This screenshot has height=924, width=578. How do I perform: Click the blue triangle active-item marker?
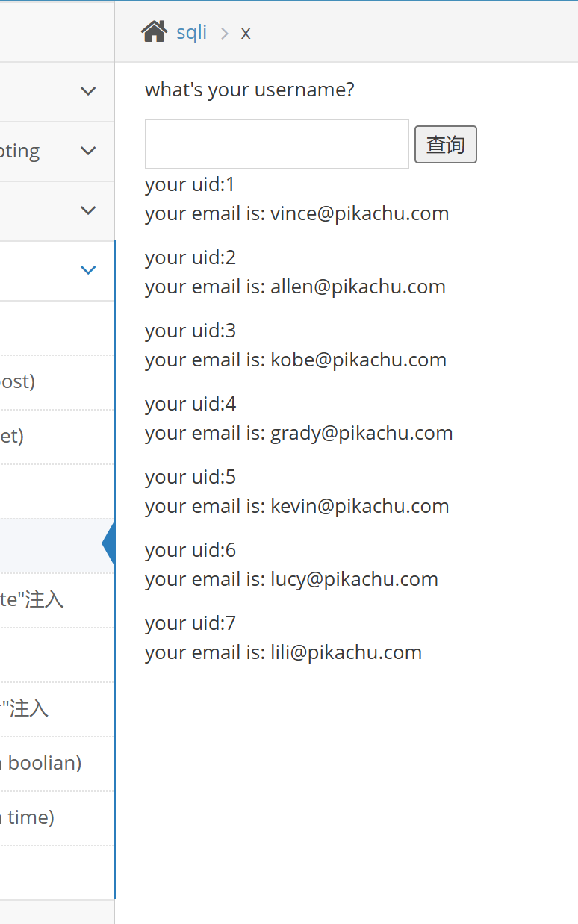(x=109, y=546)
